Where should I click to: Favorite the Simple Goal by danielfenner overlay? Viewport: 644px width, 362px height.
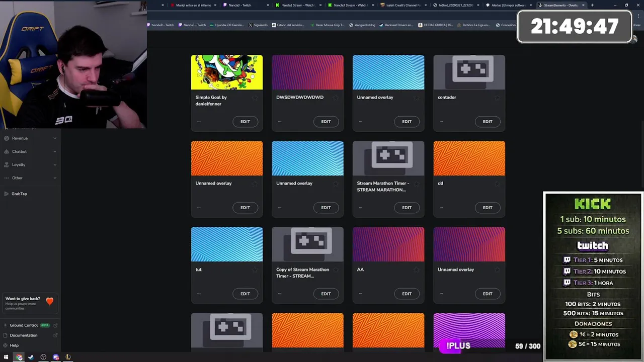click(255, 98)
